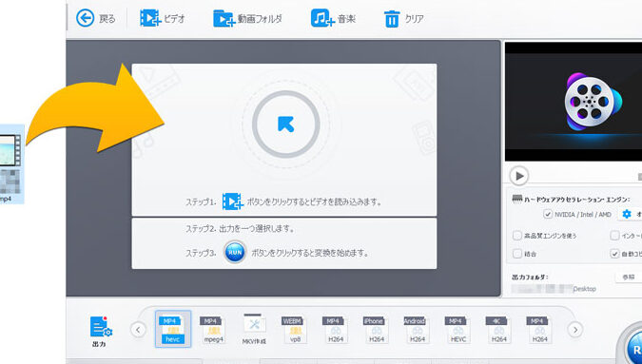This screenshot has height=364, width=642.
Task: Go back using the 戻る arrow button
Action: [x=96, y=18]
